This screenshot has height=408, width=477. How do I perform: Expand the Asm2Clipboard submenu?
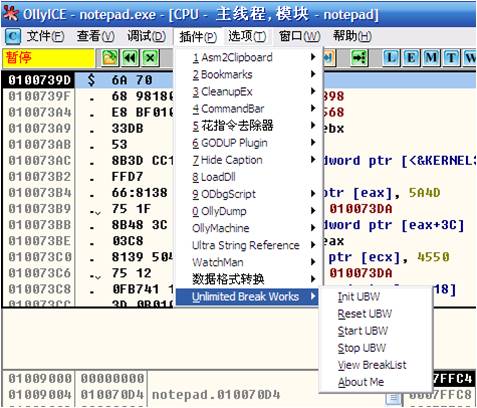point(248,57)
